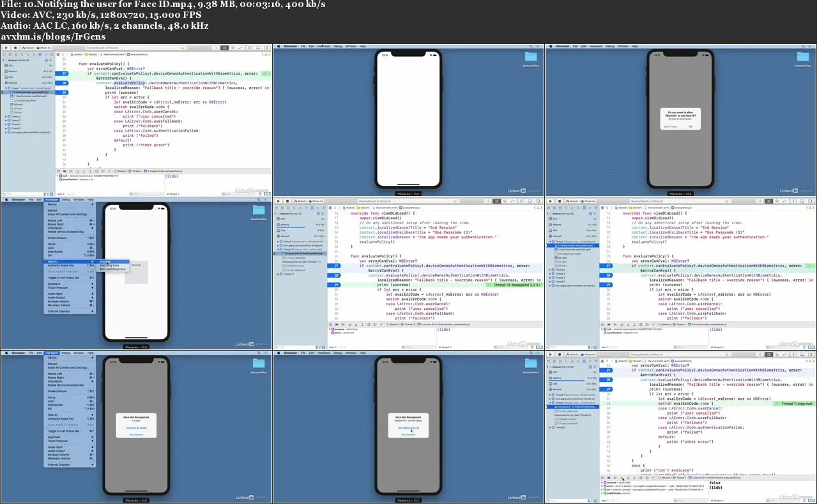Click Try Face ID Again in alert
Image resolution: width=817 pixels, height=504 pixels.
[136, 428]
